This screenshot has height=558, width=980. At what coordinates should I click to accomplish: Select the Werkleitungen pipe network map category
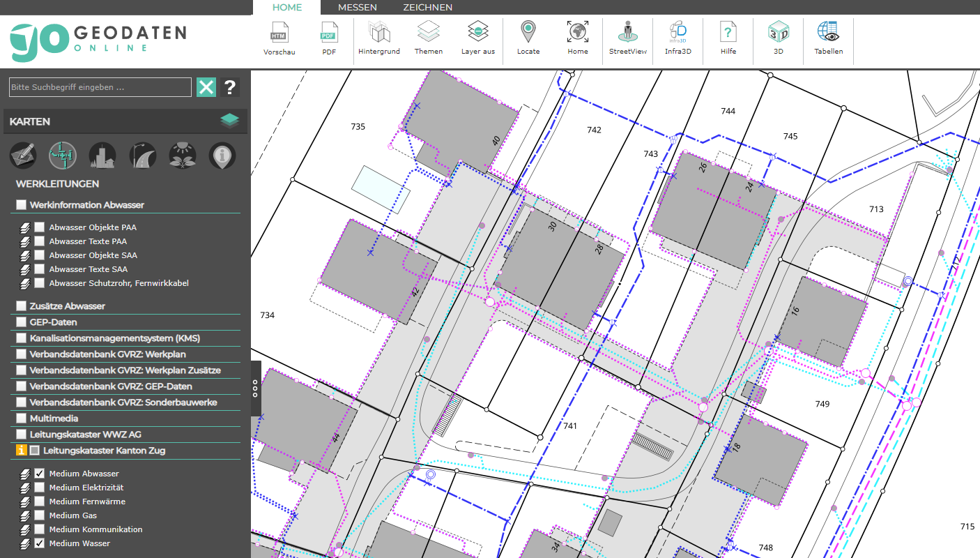[63, 156]
